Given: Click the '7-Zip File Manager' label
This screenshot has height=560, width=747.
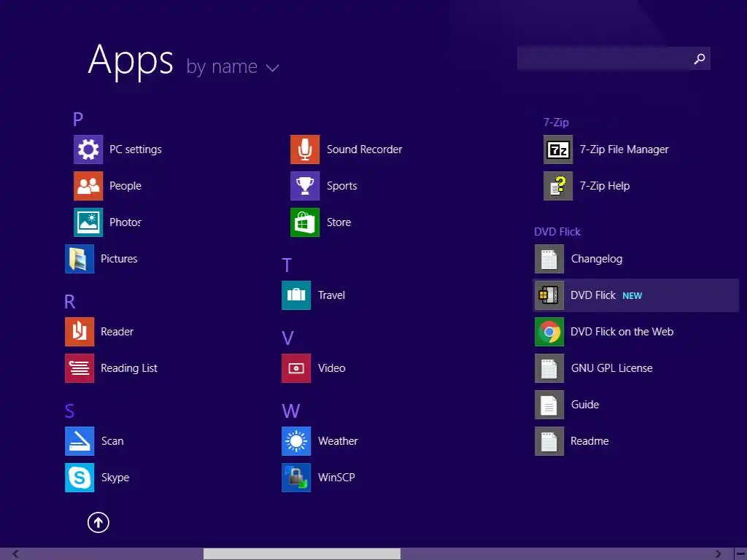Looking at the screenshot, I should [624, 149].
